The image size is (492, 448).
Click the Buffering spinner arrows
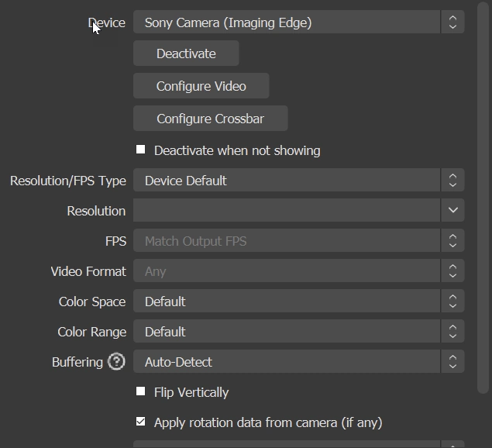tap(452, 362)
